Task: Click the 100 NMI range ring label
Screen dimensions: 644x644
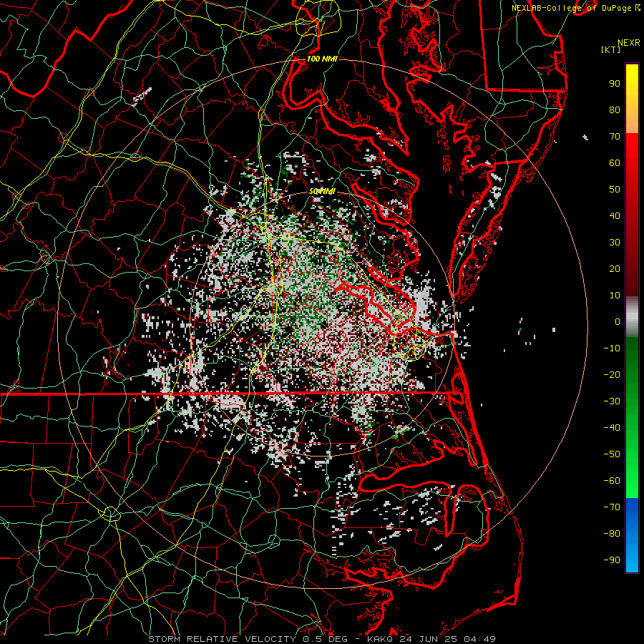Action: [322, 59]
